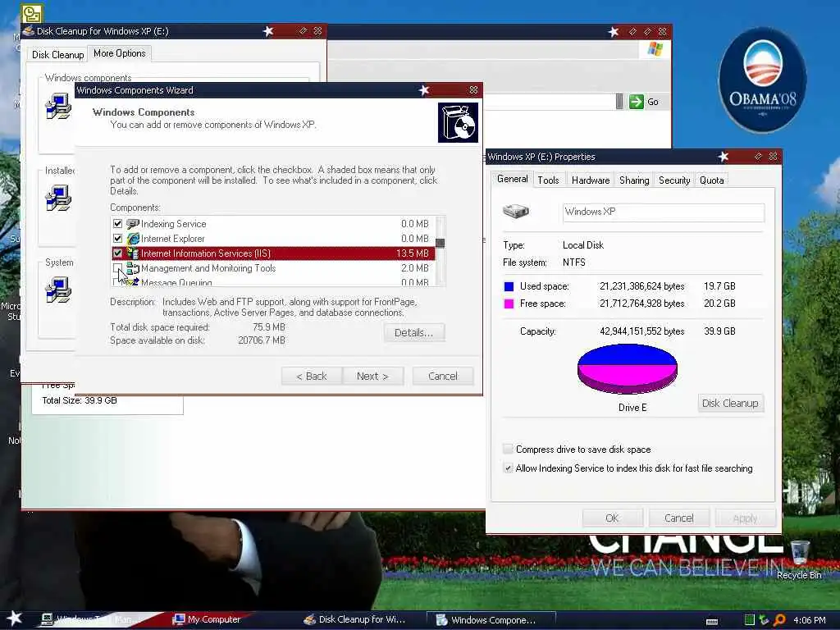Click Next > in Components Wizard
This screenshot has width=840, height=630.
point(373,376)
